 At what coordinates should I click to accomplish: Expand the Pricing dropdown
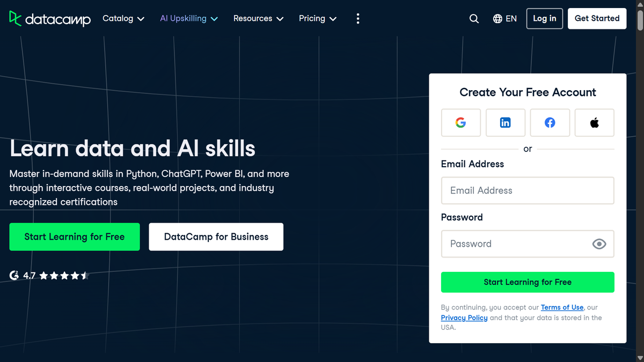point(317,18)
